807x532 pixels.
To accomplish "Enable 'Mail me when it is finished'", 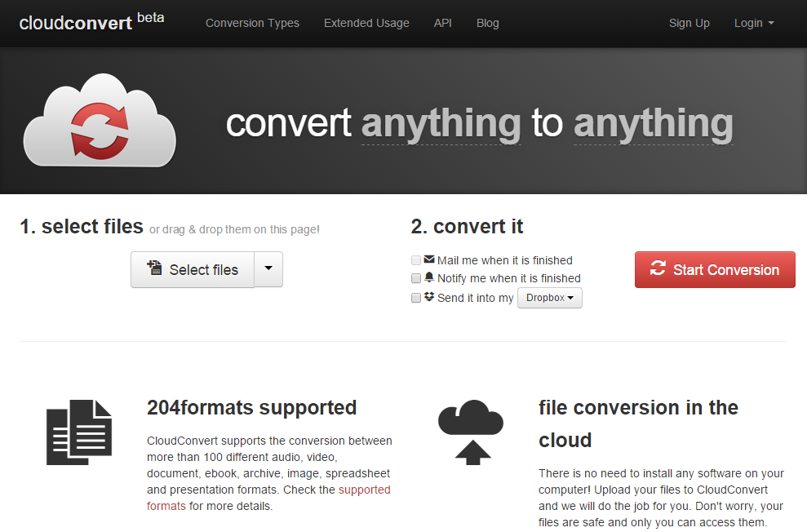I will click(416, 260).
